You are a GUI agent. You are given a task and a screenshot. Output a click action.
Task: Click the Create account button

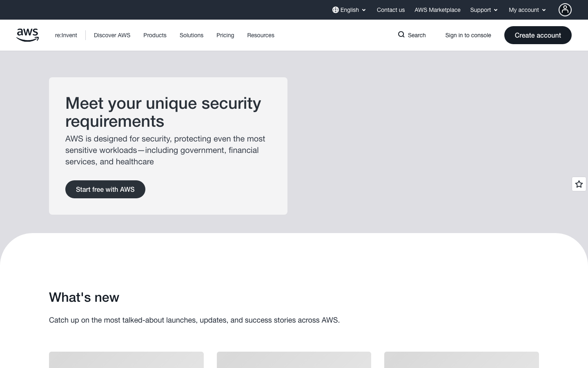point(538,35)
